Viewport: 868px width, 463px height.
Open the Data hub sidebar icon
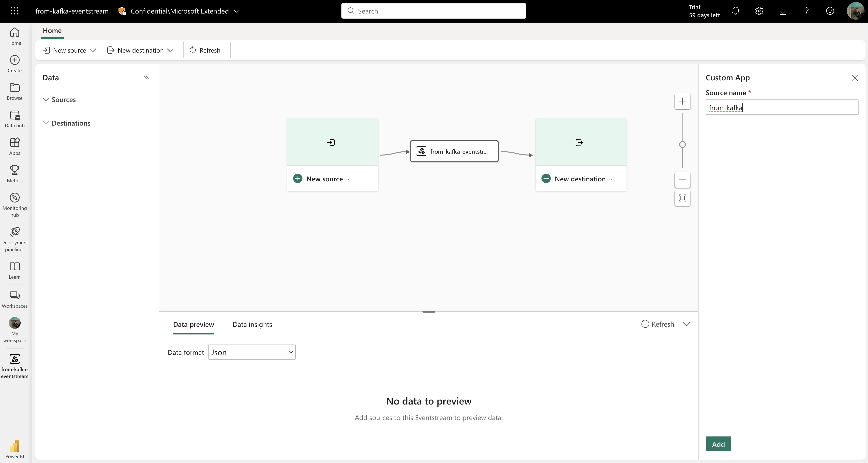(15, 119)
